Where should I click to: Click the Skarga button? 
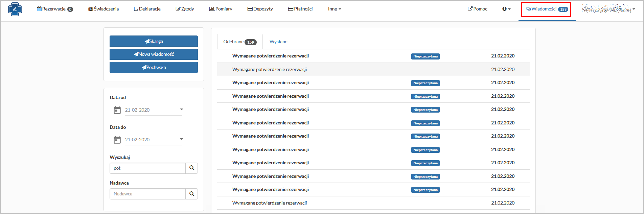154,41
